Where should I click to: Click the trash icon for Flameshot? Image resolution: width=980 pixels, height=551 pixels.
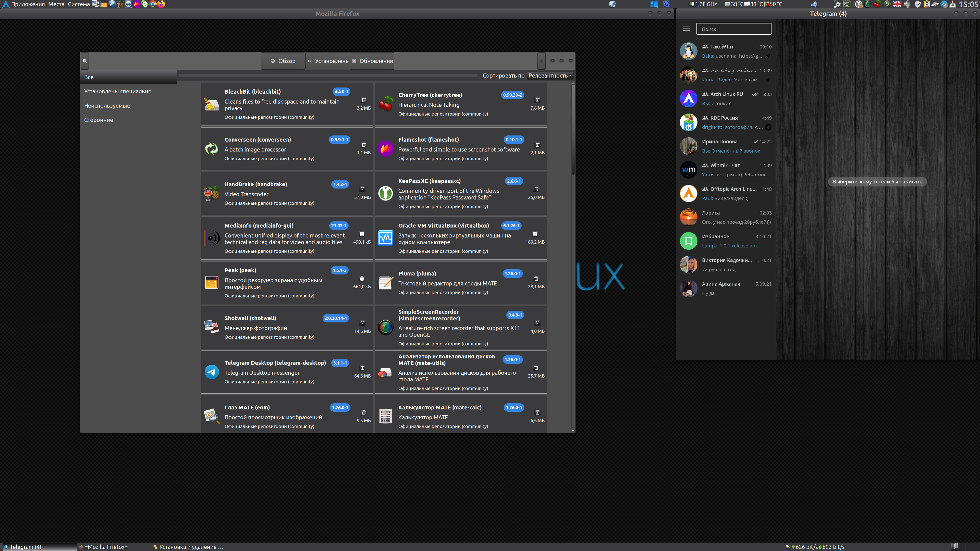tap(537, 144)
